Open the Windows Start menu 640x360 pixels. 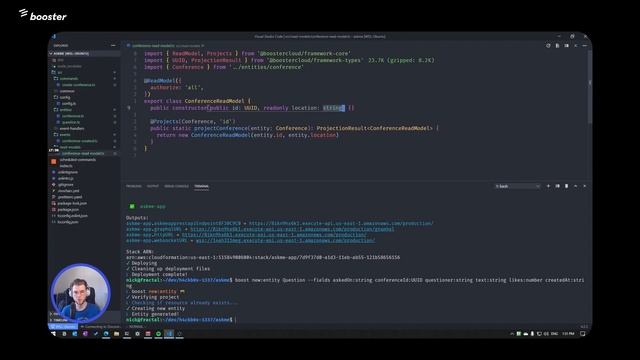pyautogui.click(x=53, y=333)
